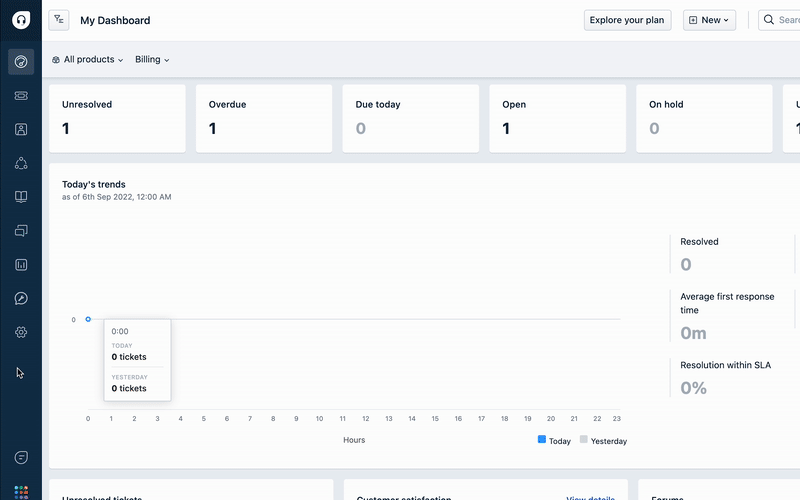Click the 12 label on hours axis
The width and height of the screenshot is (800, 500).
(x=366, y=418)
